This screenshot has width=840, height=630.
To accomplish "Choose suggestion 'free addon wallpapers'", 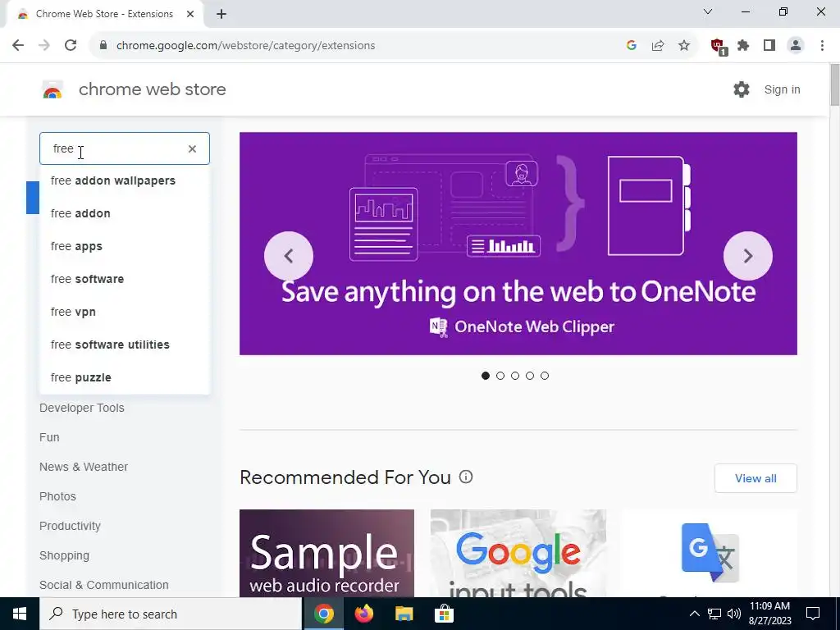I will point(125,180).
